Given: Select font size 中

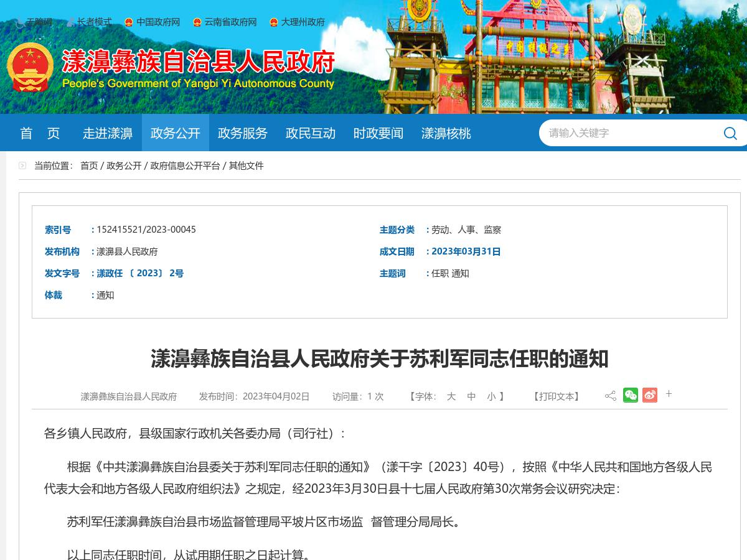Looking at the screenshot, I should pos(471,396).
